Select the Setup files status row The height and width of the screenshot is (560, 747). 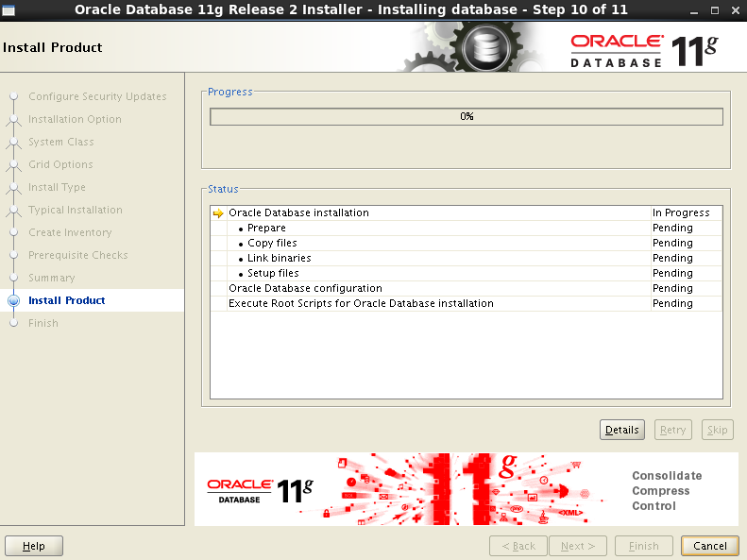click(467, 273)
